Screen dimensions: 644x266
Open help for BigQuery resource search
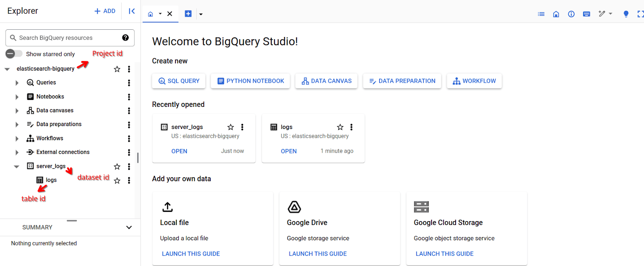(126, 38)
